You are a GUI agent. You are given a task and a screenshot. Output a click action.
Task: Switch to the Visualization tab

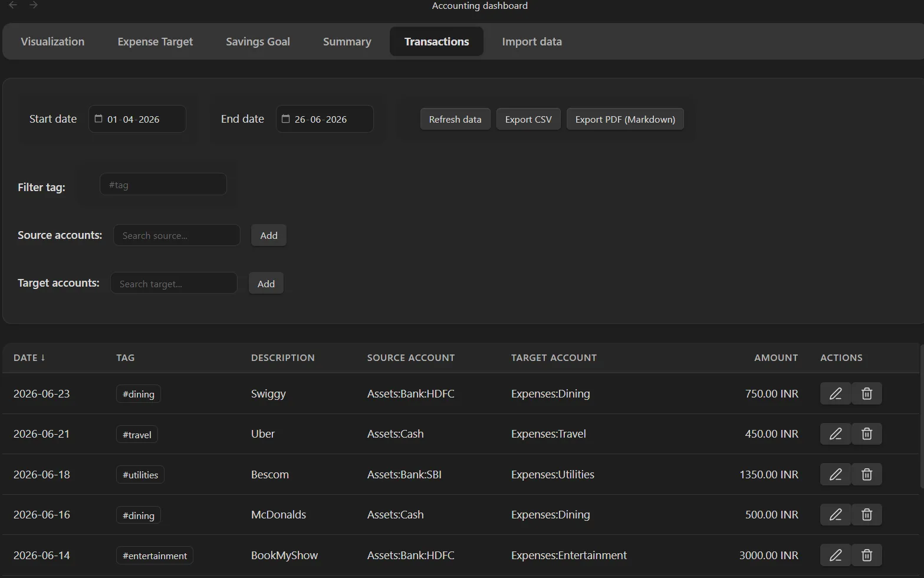52,41
